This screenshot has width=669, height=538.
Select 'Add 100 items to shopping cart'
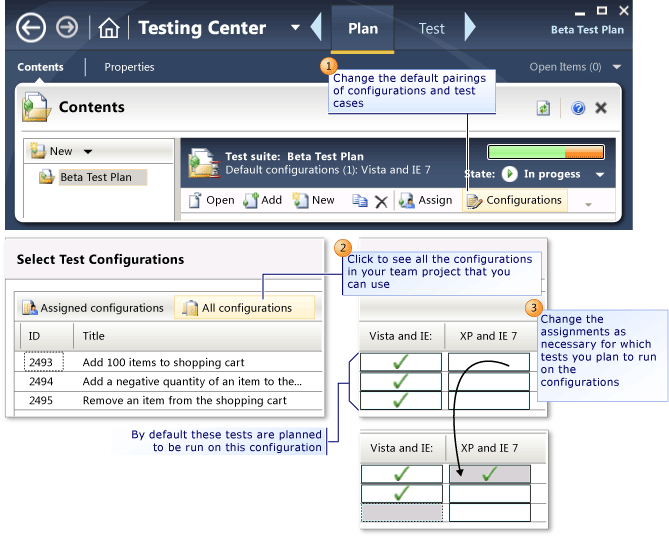click(x=163, y=363)
